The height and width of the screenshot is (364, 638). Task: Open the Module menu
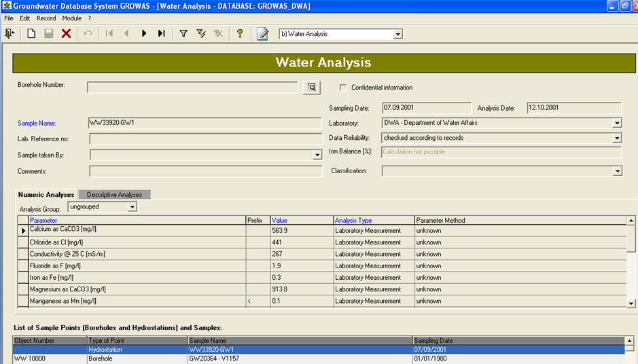(x=71, y=18)
